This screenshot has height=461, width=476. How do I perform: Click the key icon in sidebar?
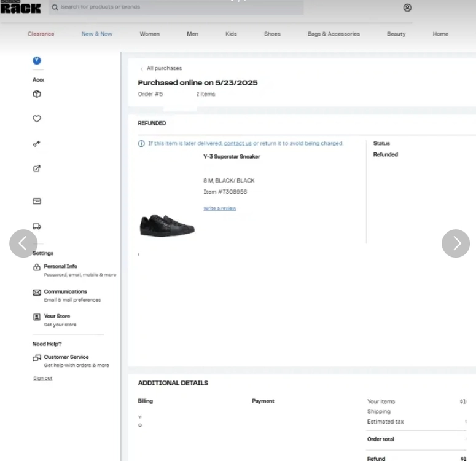[x=37, y=143]
